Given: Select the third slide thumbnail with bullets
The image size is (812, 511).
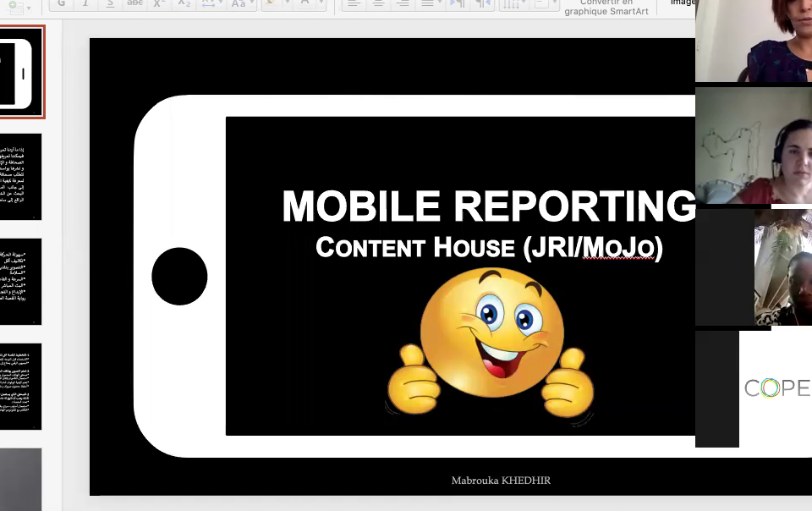Looking at the screenshot, I should [20, 282].
